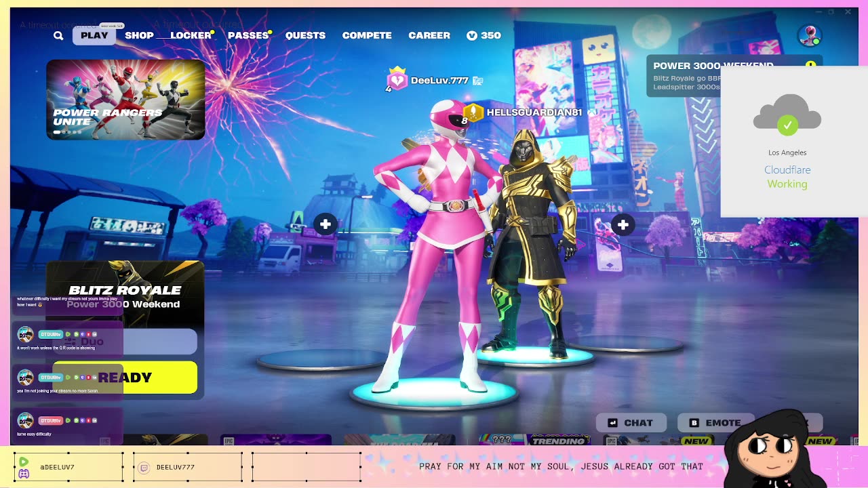Screen dimensions: 868x488
Task: Select the PLAY tab
Action: point(94,35)
